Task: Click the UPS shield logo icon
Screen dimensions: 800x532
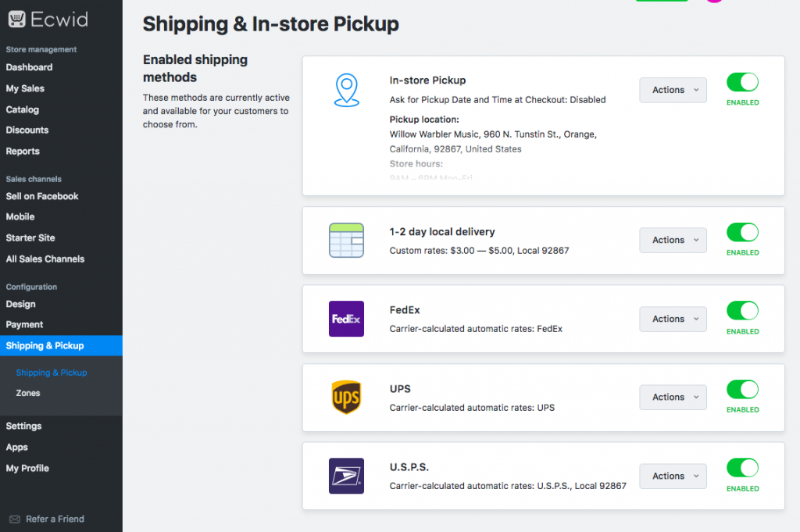Action: point(346,398)
